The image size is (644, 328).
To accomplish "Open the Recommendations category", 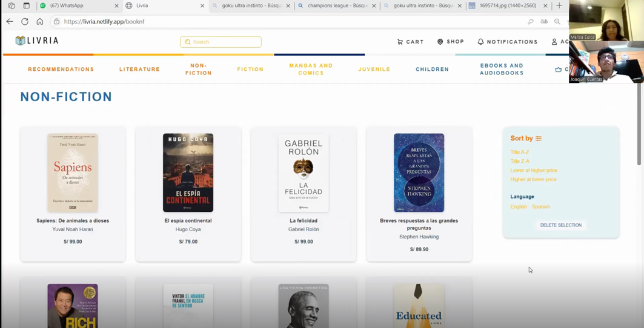I will tap(61, 70).
